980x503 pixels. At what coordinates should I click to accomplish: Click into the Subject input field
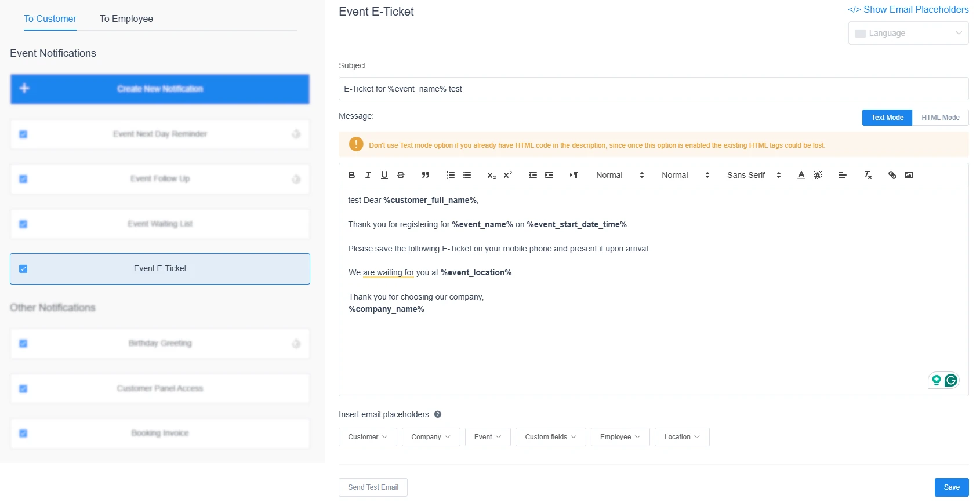pos(654,89)
